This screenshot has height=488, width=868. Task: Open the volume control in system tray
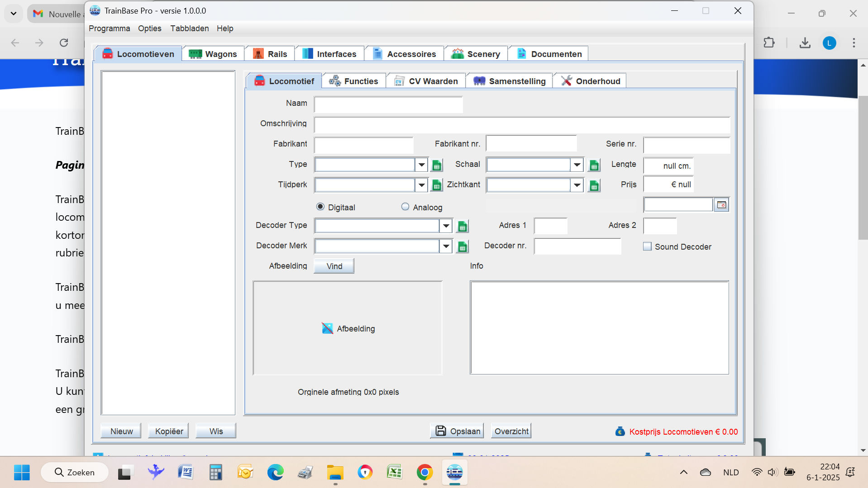coord(772,472)
